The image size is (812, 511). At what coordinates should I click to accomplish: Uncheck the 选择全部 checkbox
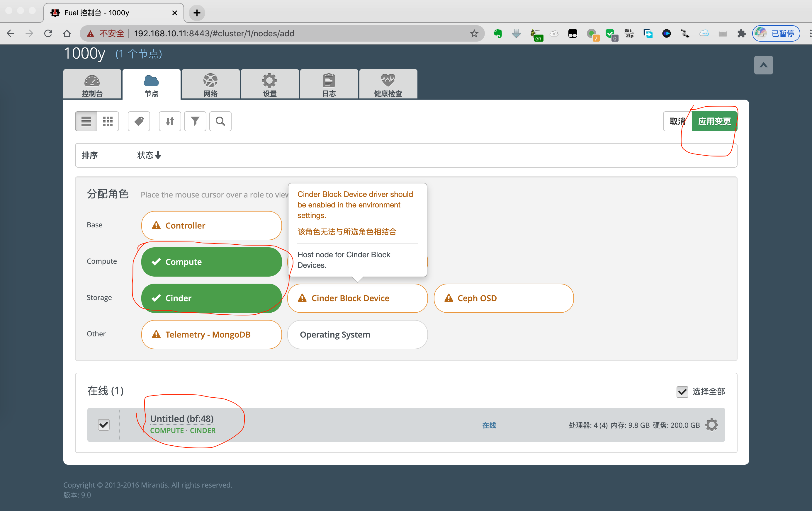tap(682, 392)
